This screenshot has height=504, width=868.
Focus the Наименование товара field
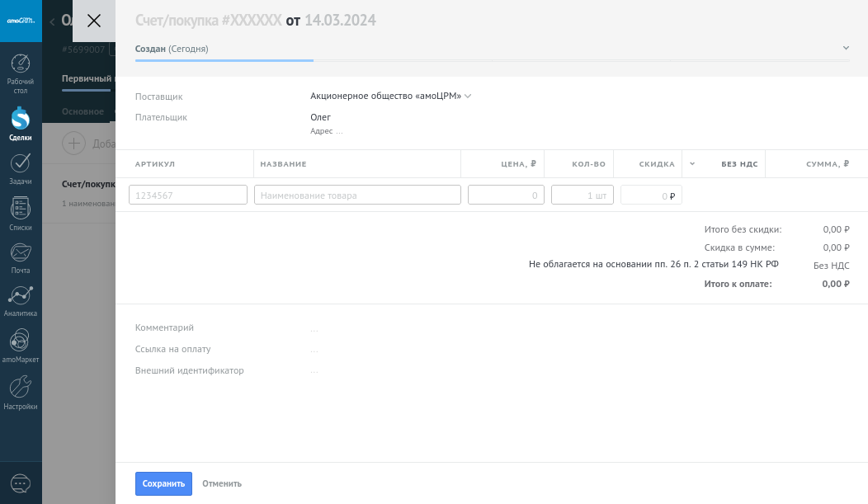coord(357,195)
